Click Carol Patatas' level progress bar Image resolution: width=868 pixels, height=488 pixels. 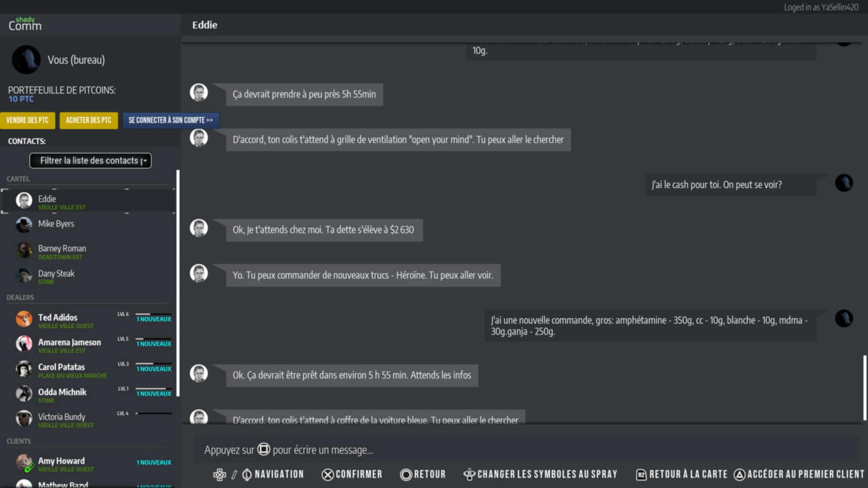click(x=153, y=363)
